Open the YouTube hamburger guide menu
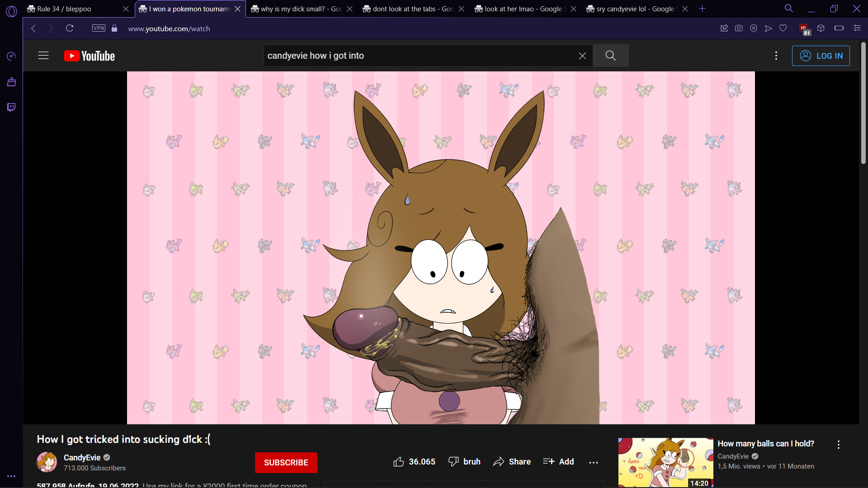868x488 pixels. point(43,56)
